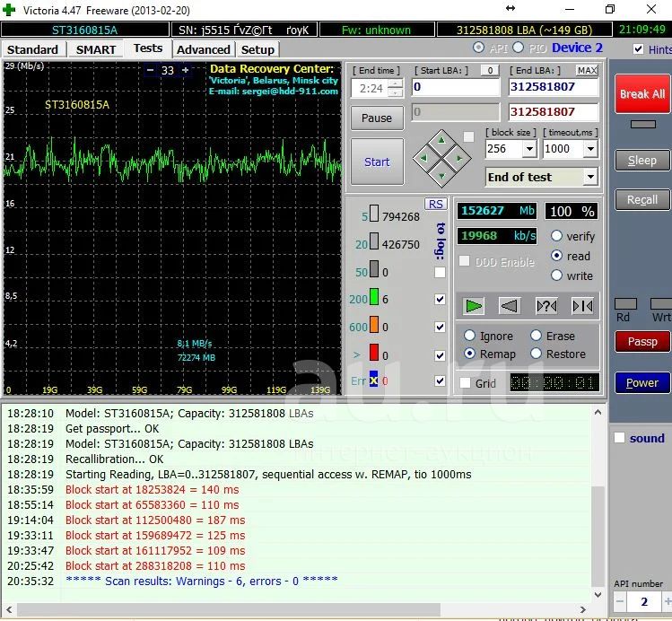Viewport: 672px width, 621px height.
Task: Click the green play scan button
Action: [x=474, y=306]
